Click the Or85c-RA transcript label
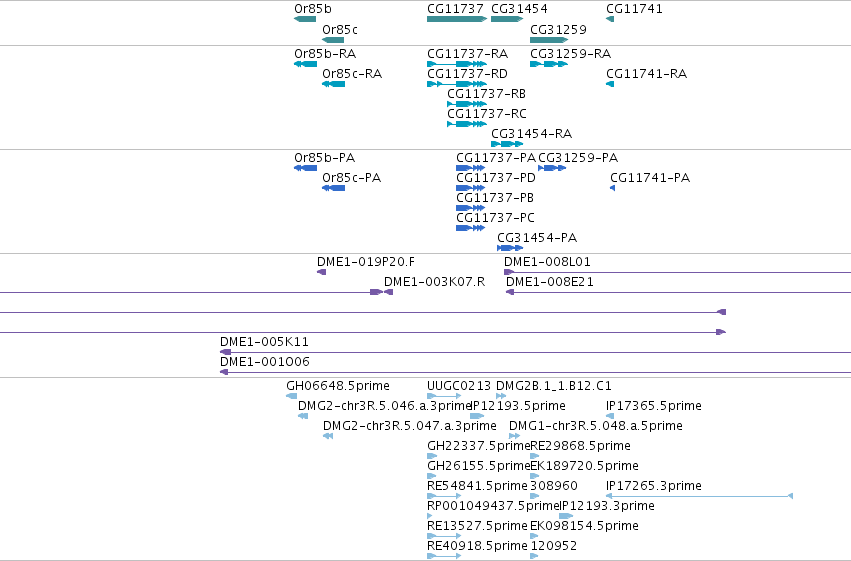This screenshot has width=851, height=561. pos(352,74)
